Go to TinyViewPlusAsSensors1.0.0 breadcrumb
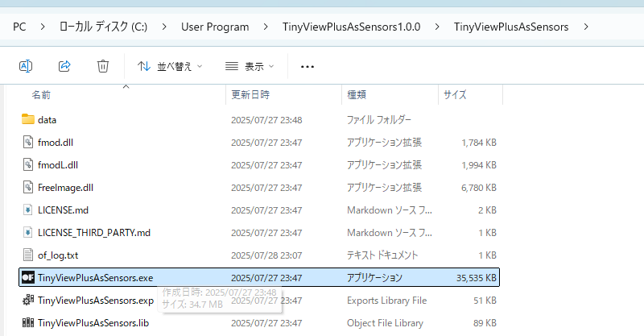644x336 pixels. click(x=351, y=27)
